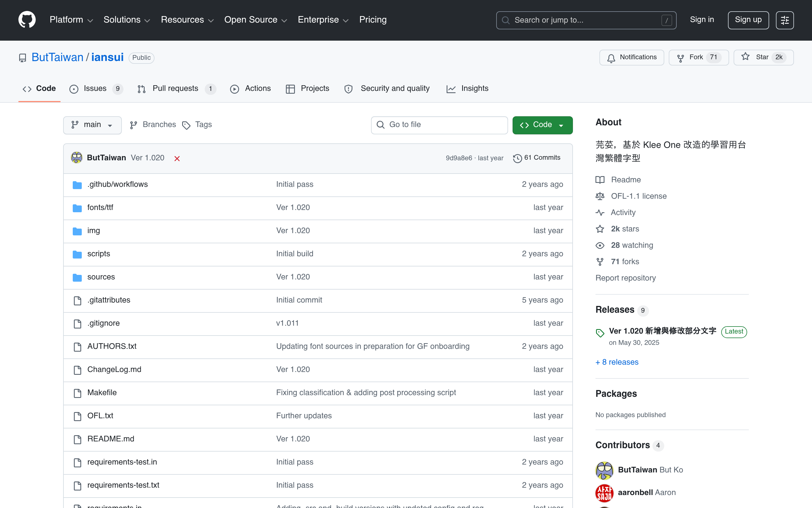
Task: Open the requirements-test.txt file
Action: (123, 485)
